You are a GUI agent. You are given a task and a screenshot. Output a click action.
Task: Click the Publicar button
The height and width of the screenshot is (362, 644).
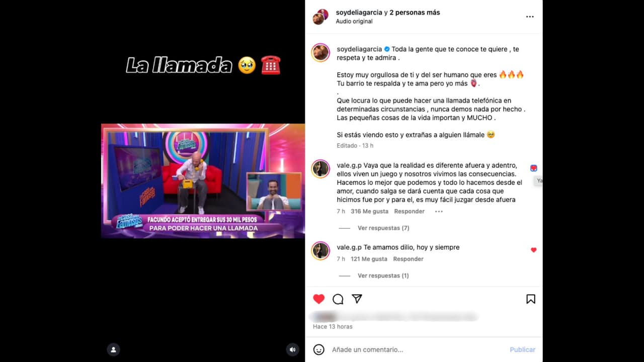point(523,349)
